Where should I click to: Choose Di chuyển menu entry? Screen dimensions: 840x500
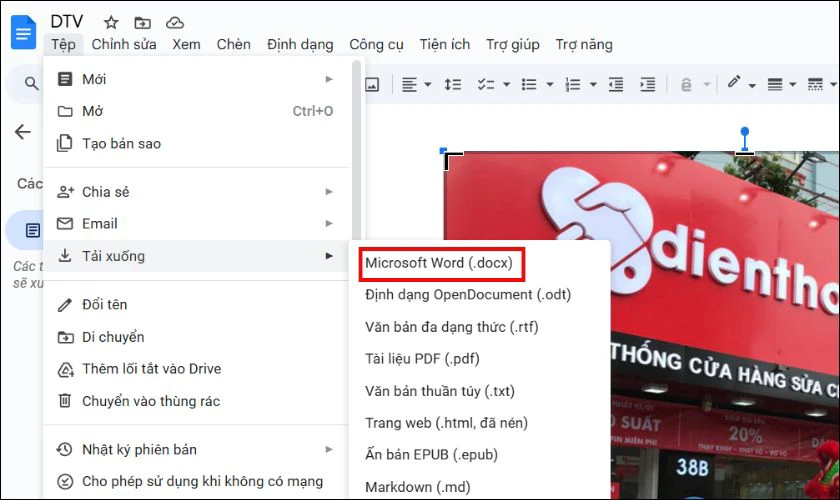[x=197, y=337]
